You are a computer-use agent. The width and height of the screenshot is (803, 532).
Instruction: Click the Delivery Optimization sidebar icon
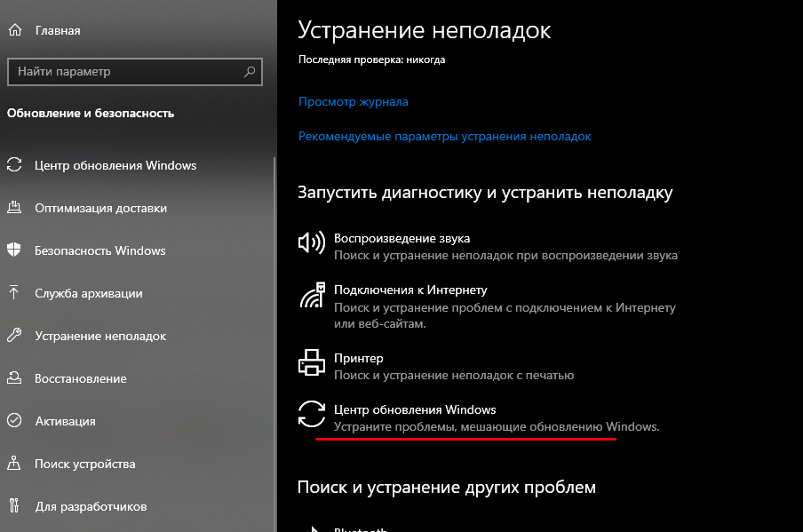point(14,207)
